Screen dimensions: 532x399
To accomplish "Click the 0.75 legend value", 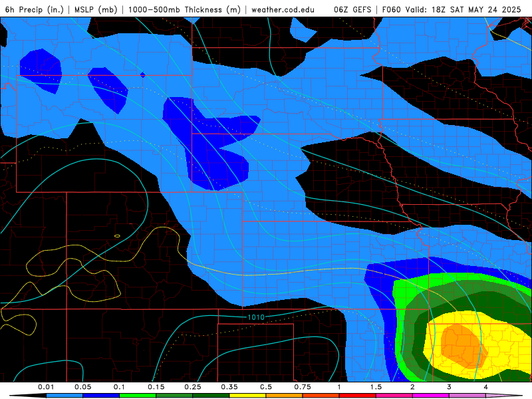I will 303,387.
